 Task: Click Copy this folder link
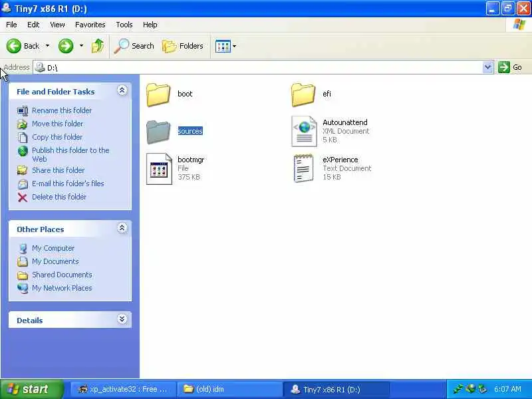[x=57, y=137]
